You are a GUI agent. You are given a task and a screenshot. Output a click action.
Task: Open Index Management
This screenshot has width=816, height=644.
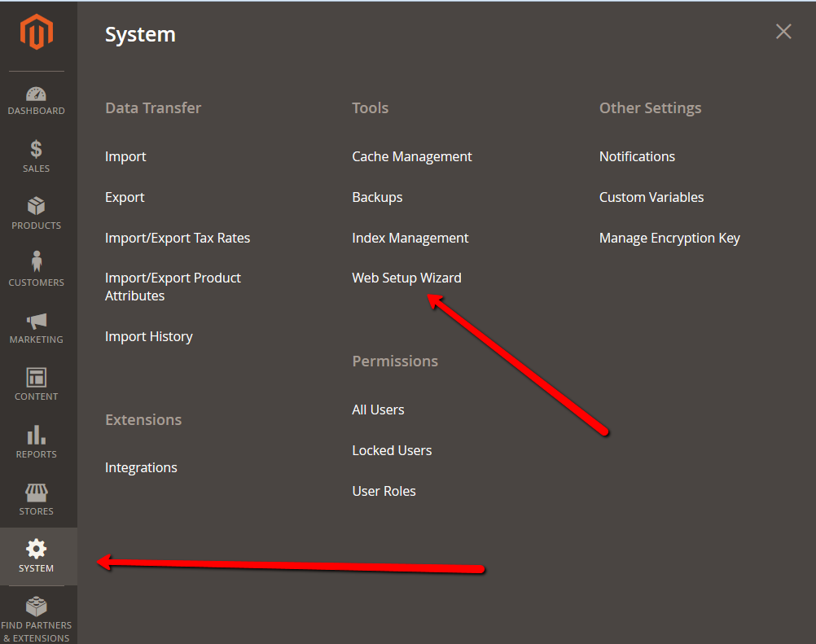point(410,238)
